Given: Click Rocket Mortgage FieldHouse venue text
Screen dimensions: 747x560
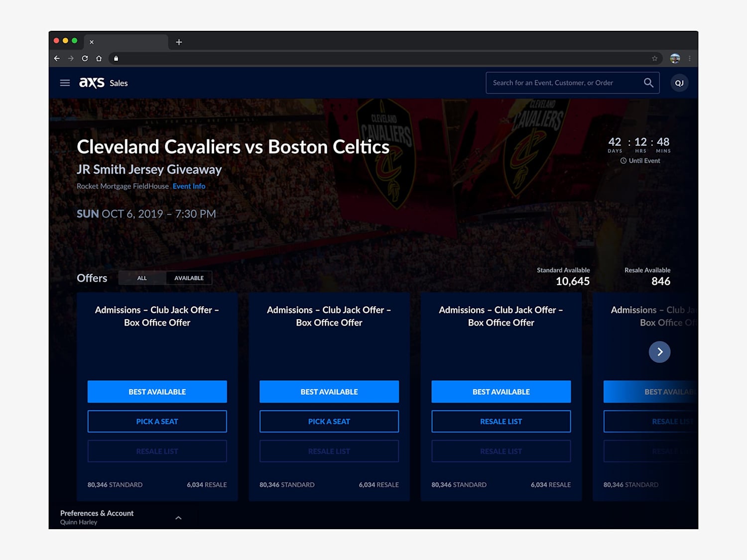Looking at the screenshot, I should tap(123, 186).
